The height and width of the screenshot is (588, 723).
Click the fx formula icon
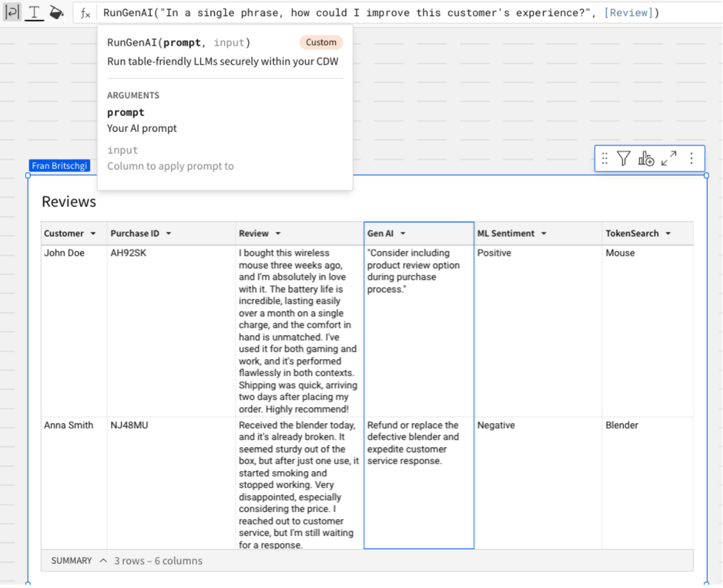click(x=85, y=14)
